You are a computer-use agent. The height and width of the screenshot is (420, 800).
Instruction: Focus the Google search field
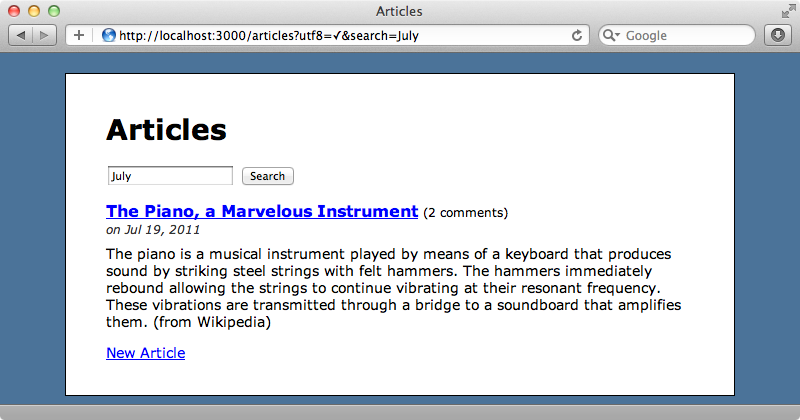coord(677,35)
